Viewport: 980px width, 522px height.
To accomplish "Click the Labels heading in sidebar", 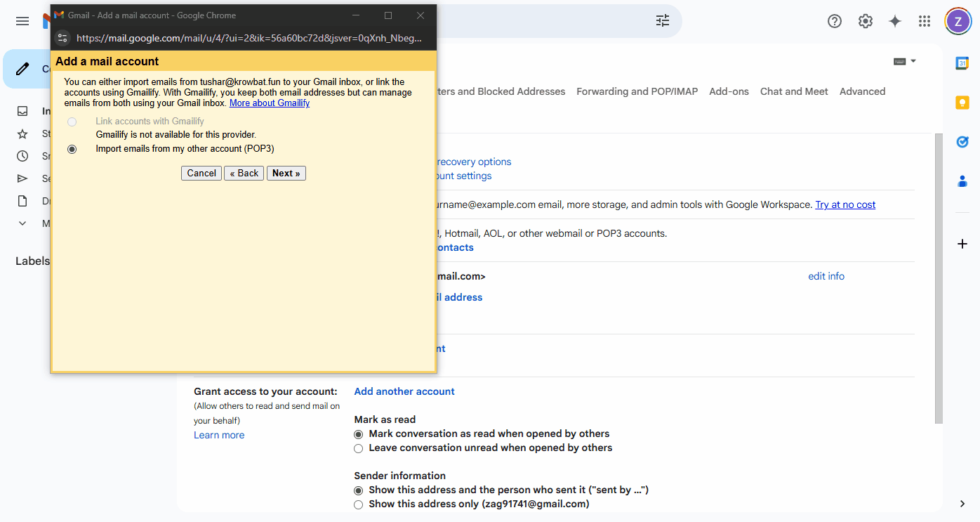I will [32, 261].
